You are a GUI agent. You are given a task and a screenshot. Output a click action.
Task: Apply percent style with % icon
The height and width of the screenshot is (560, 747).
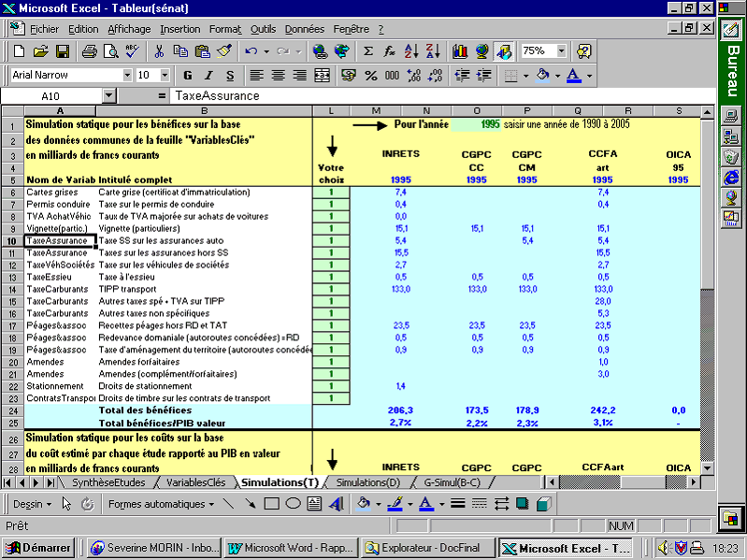pos(370,75)
